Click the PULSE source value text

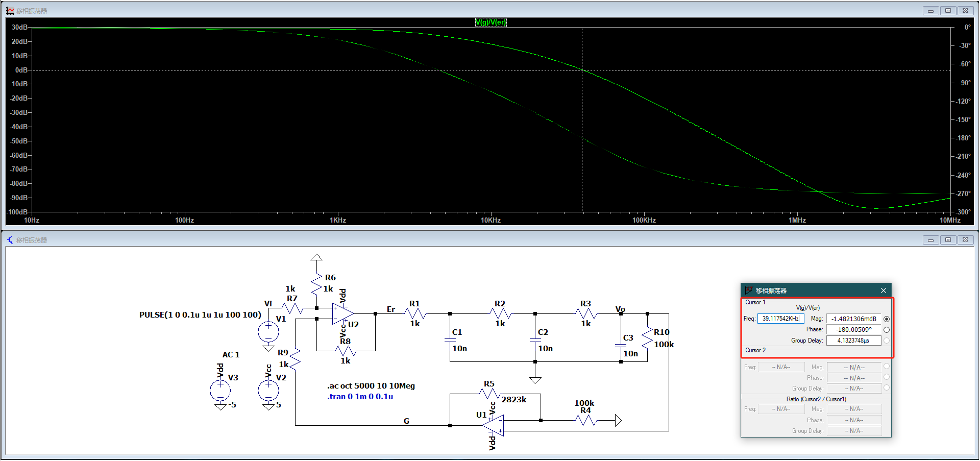click(x=200, y=315)
